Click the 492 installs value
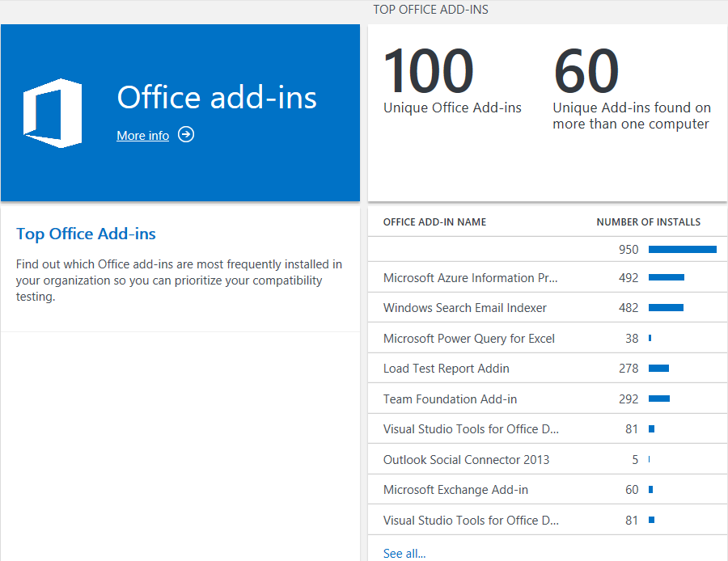The image size is (728, 561). click(x=629, y=277)
